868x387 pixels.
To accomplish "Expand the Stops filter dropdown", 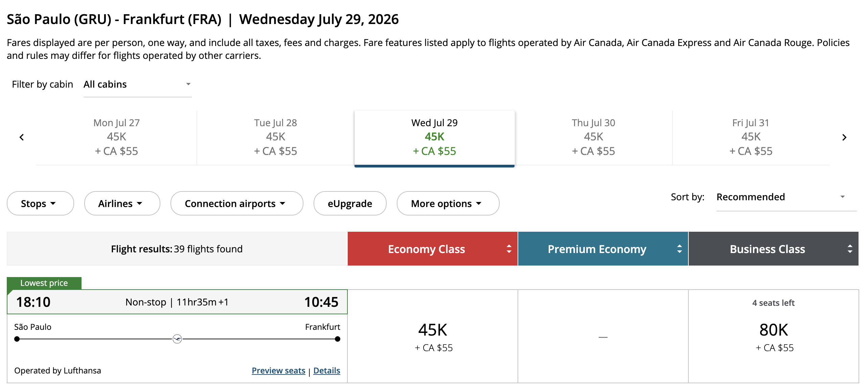I will pyautogui.click(x=40, y=204).
